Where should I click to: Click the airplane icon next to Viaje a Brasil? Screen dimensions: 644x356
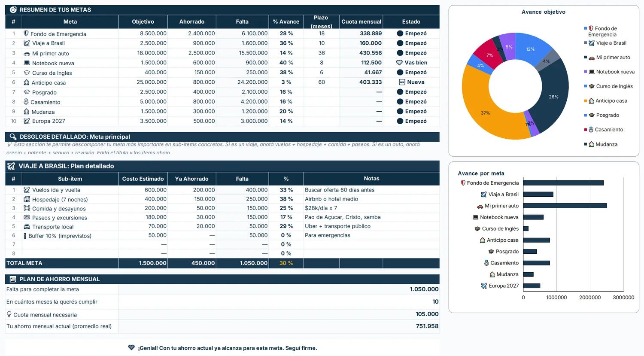(27, 43)
